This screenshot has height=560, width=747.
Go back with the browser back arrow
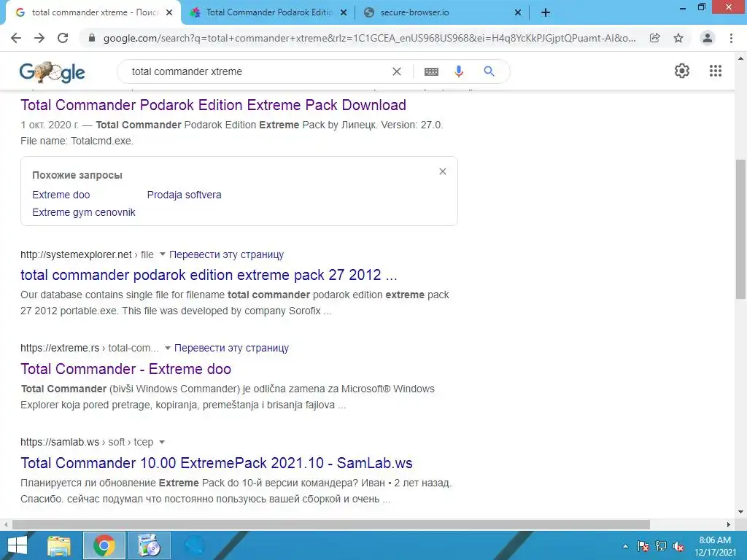pyautogui.click(x=16, y=38)
